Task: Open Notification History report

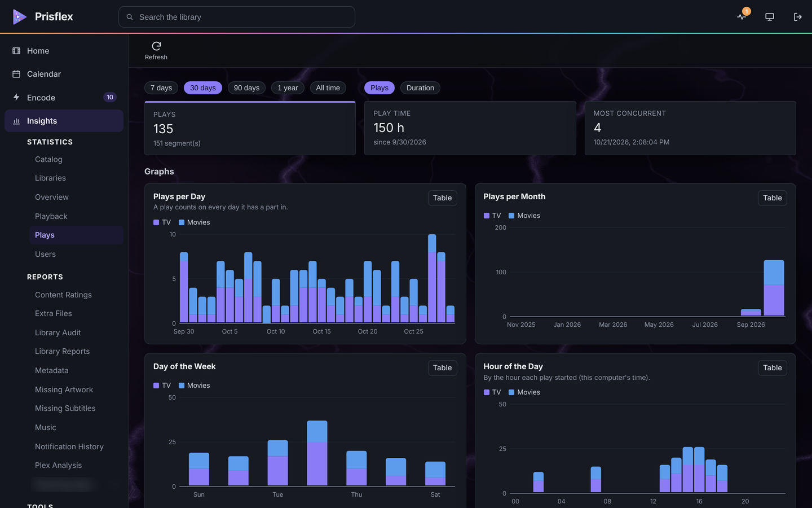Action: 69,446
